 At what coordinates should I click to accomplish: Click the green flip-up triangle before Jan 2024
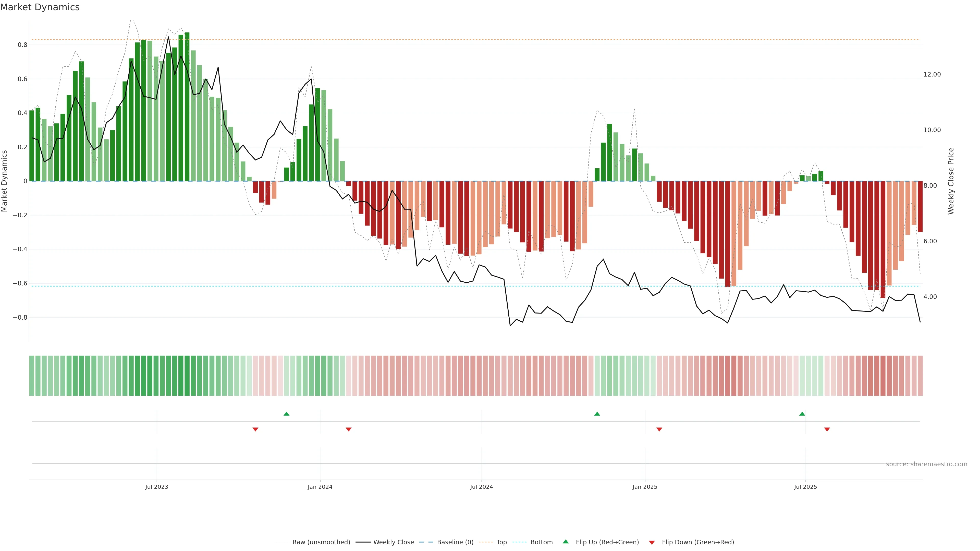tap(286, 414)
